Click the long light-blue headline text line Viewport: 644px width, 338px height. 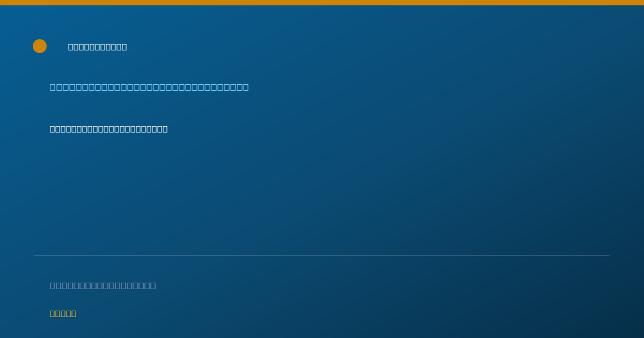point(149,87)
